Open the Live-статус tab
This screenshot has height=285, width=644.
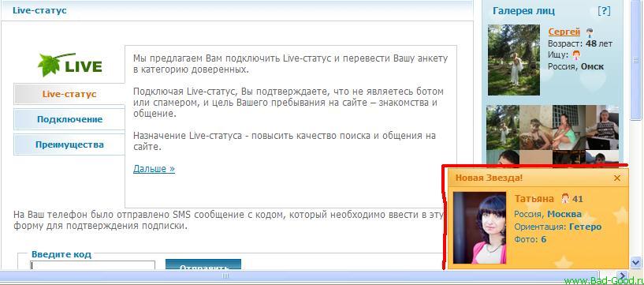pyautogui.click(x=69, y=94)
